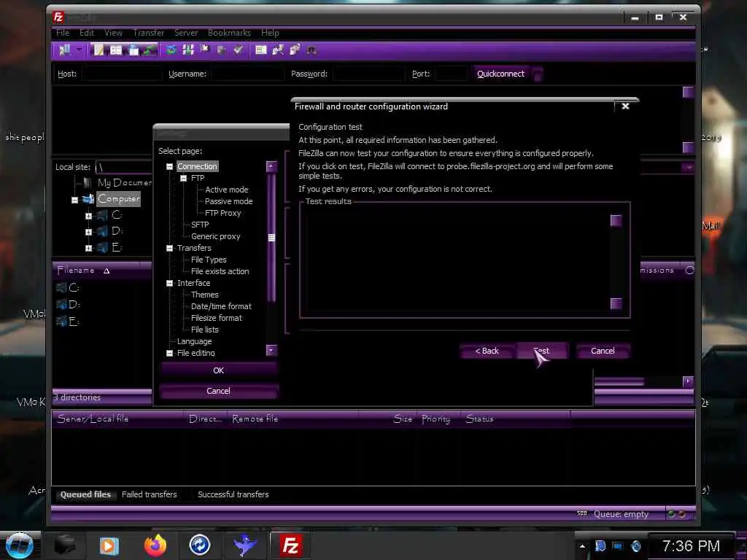The height and width of the screenshot is (560, 747).
Task: Open the Windows Start orb
Action: pyautogui.click(x=20, y=545)
